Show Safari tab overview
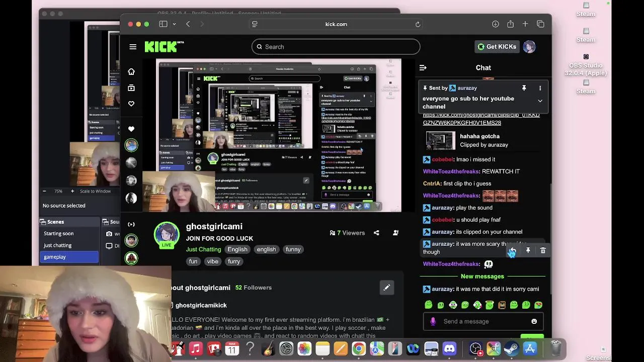Screen dimensions: 644x362 pos(540,24)
